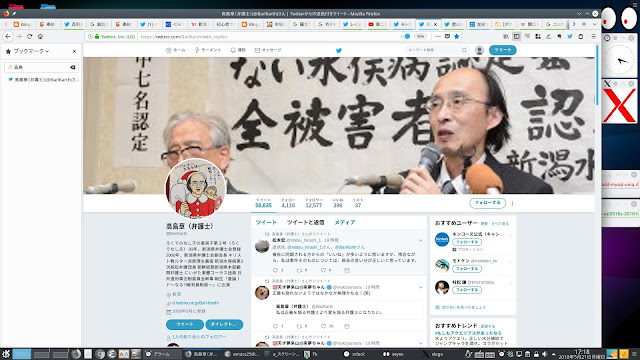640x360 pixels.
Task: Go to the Firefox home page icon
Action: (40, 36)
